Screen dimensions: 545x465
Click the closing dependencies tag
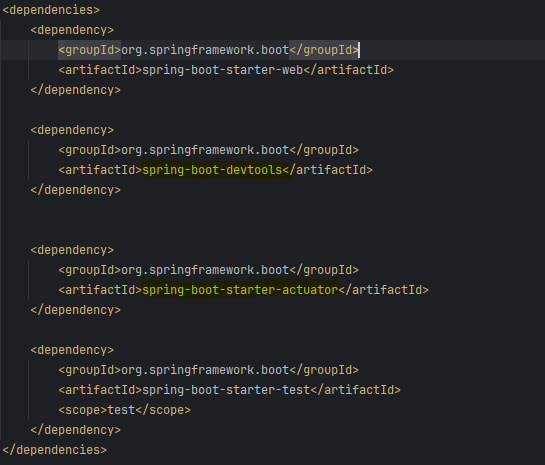(x=55, y=450)
